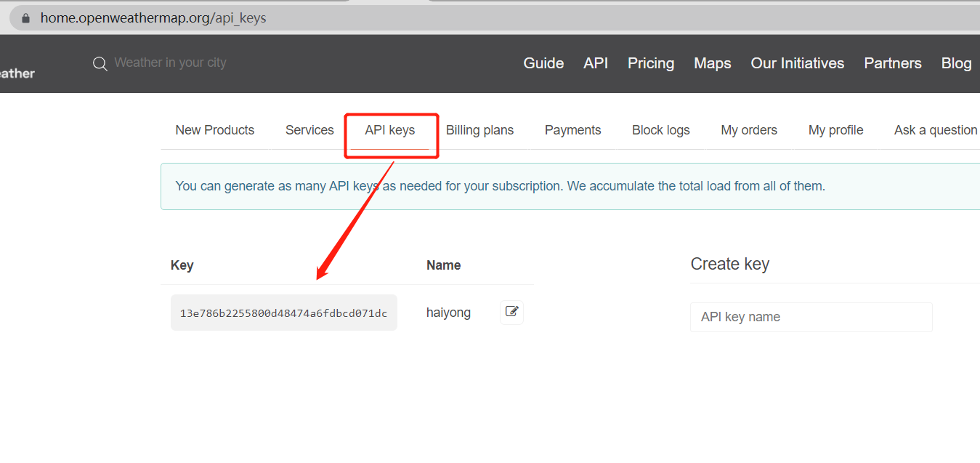Click the browser URL address bar
The height and width of the screenshot is (463, 980).
pos(494,18)
